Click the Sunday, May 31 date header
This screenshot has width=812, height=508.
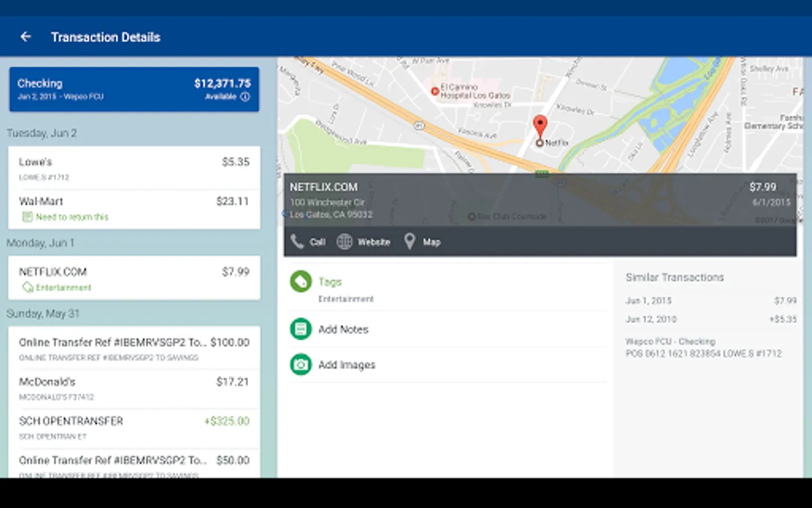(x=43, y=313)
